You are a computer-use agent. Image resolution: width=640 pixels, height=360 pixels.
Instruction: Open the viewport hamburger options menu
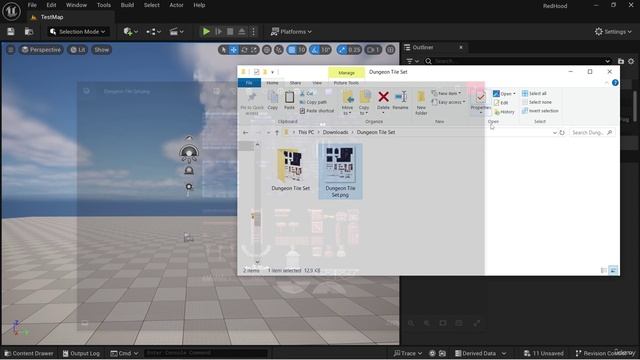[x=11, y=50]
